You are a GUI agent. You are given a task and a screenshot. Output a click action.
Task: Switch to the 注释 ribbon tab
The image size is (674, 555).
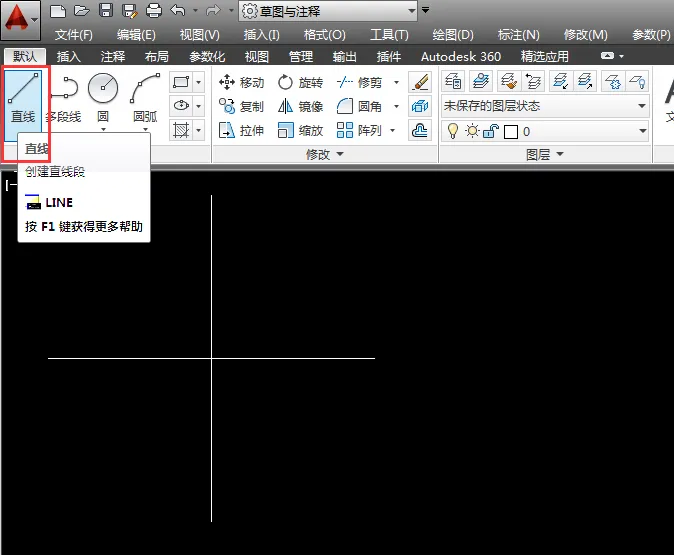click(113, 56)
